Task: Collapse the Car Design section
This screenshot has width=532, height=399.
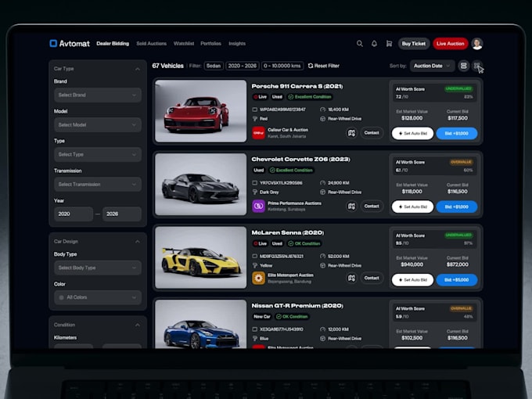Action: 138,242
